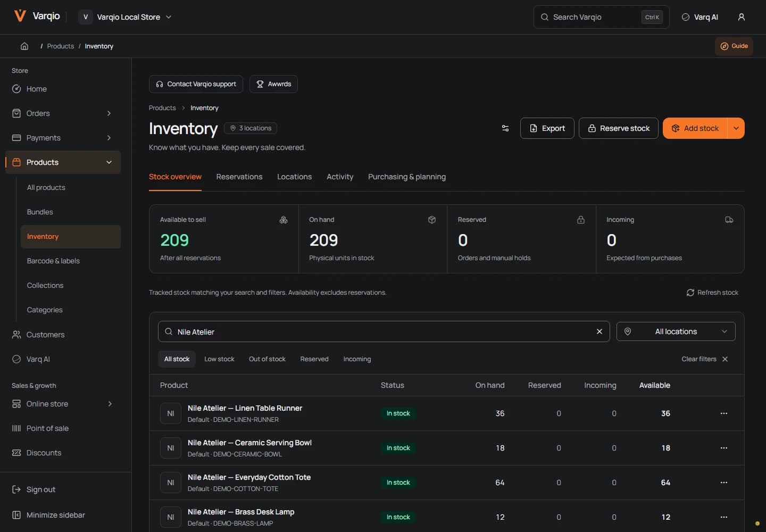Viewport: 766px width, 532px height.
Task: Click the Everyday Cotton Tote NI thumbnail
Action: [171, 483]
